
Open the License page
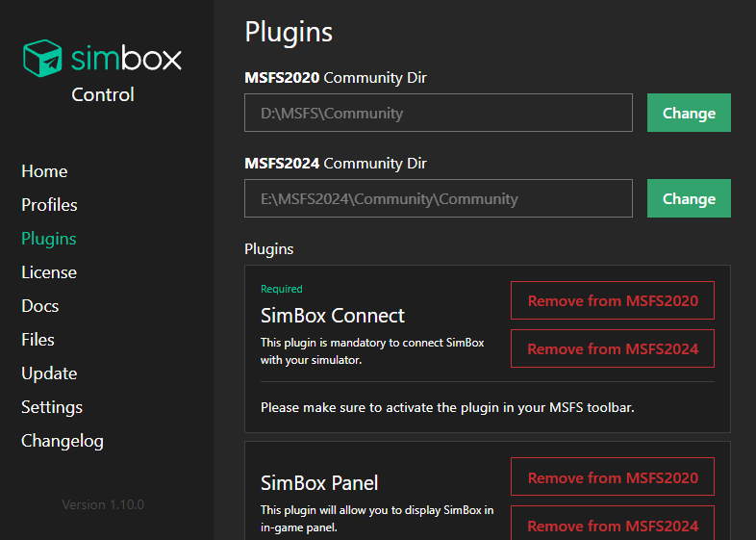[49, 272]
